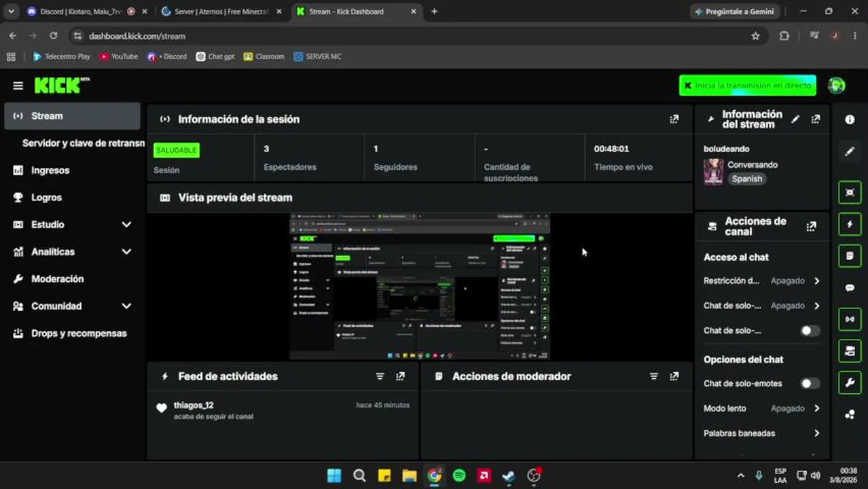This screenshot has height=489, width=868.
Task: Open the Chrome extensions puzzle icon
Action: tap(784, 36)
